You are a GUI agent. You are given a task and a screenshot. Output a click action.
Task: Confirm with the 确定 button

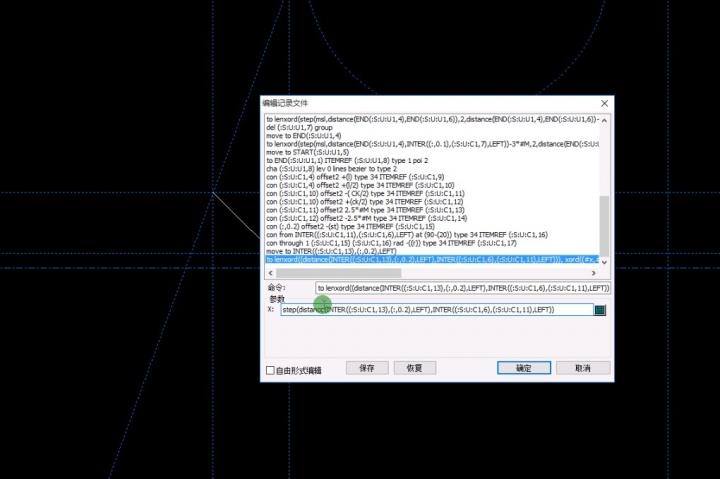[x=524, y=368]
